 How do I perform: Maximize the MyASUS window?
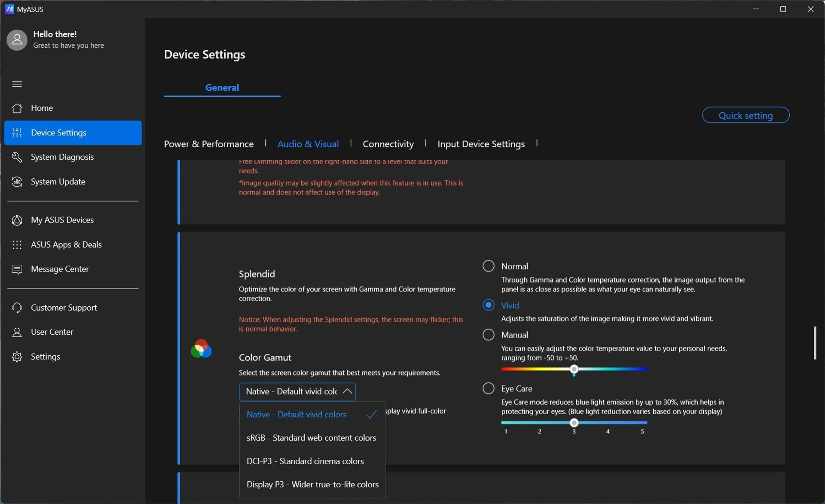[783, 9]
